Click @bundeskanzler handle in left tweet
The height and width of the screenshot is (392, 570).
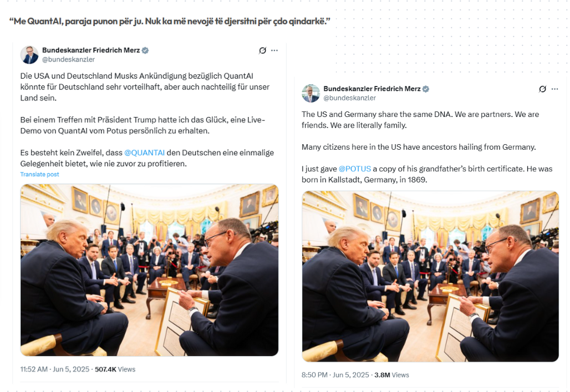tap(68, 59)
